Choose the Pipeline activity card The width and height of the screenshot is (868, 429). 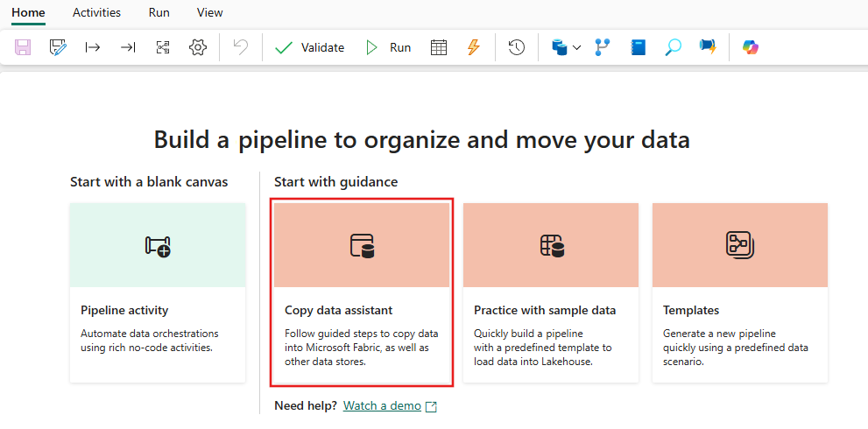coord(158,292)
